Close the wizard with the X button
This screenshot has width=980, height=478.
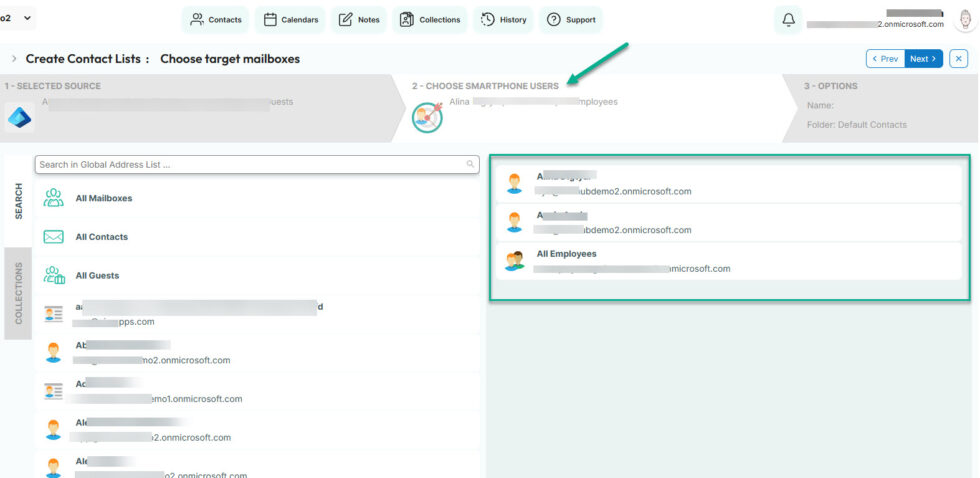(960, 59)
